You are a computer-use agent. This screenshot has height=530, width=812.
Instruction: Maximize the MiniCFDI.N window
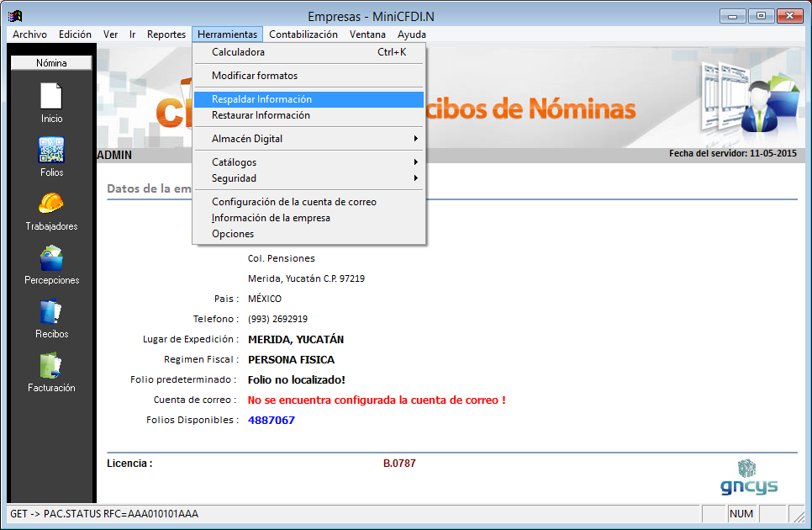coord(761,16)
